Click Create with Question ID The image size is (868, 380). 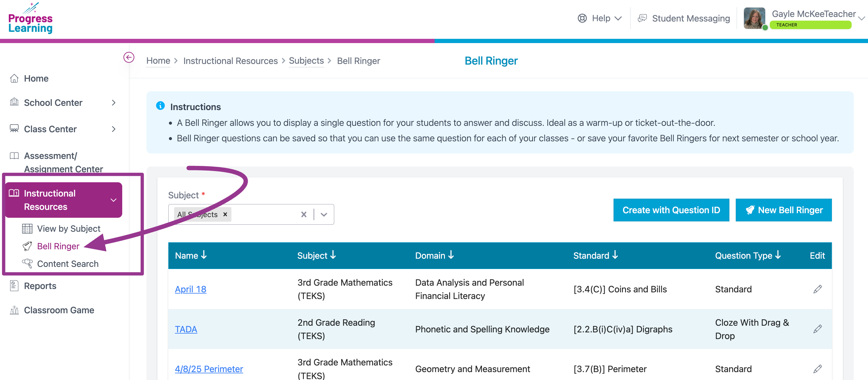pos(671,210)
